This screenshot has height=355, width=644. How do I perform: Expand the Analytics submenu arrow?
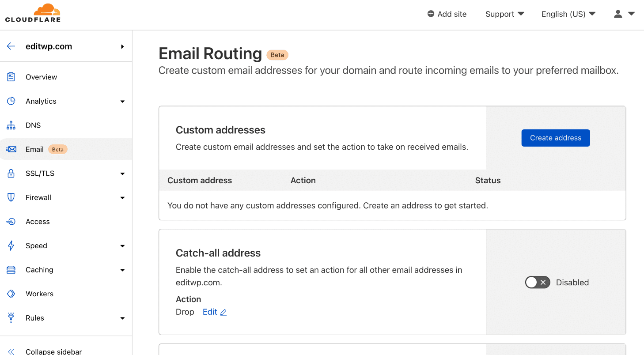pos(122,102)
